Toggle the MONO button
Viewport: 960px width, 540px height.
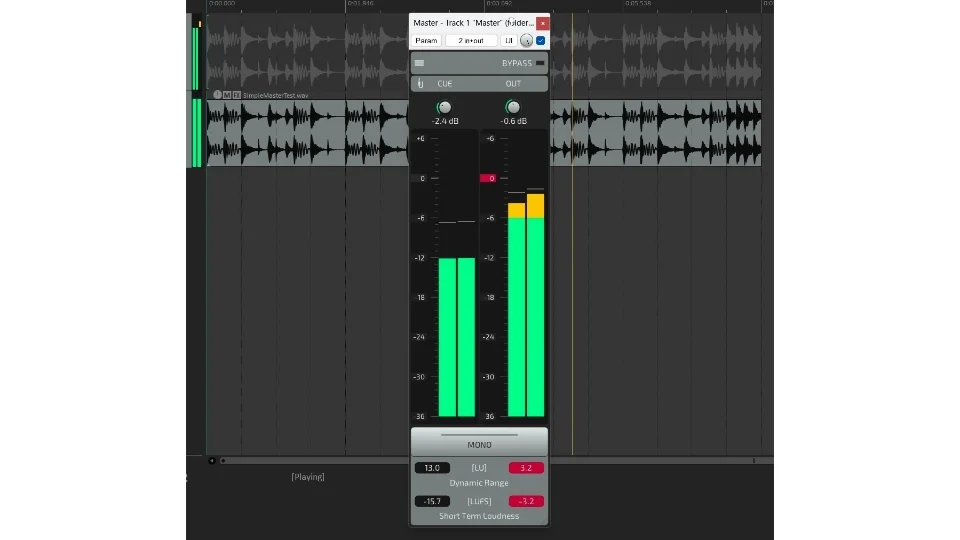coord(479,442)
